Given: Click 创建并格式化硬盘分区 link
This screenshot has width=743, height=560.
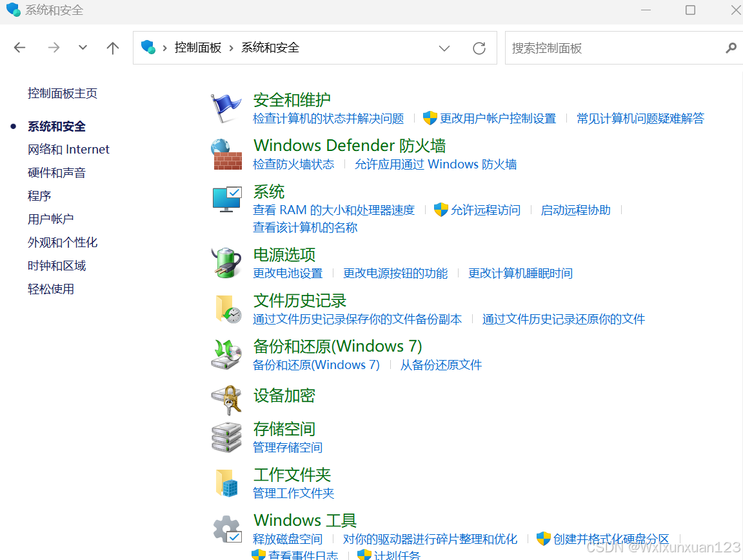Looking at the screenshot, I should [x=611, y=539].
